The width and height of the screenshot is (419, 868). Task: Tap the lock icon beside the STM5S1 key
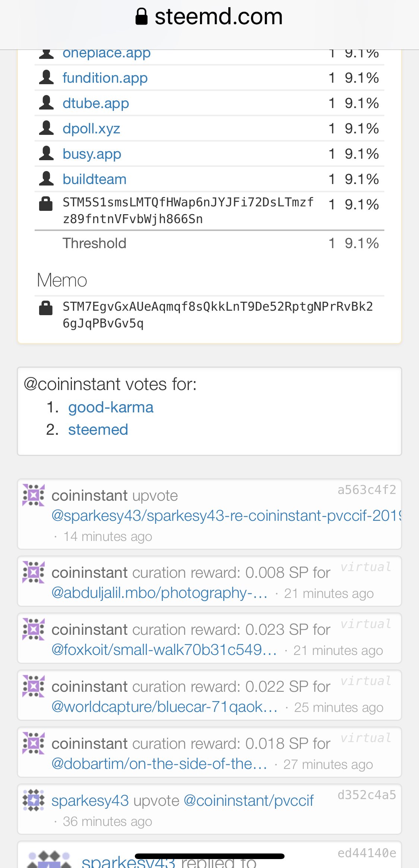[x=46, y=204]
